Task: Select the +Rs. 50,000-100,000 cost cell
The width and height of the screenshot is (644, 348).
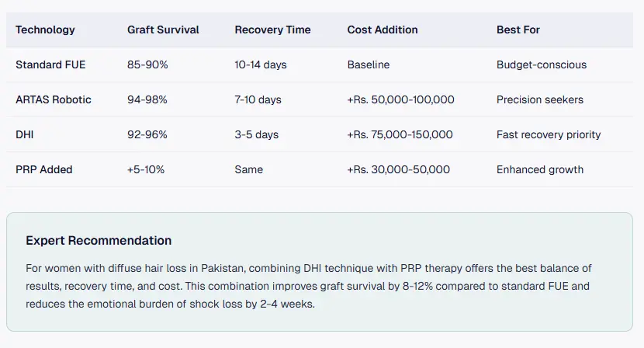Action: pyautogui.click(x=400, y=99)
